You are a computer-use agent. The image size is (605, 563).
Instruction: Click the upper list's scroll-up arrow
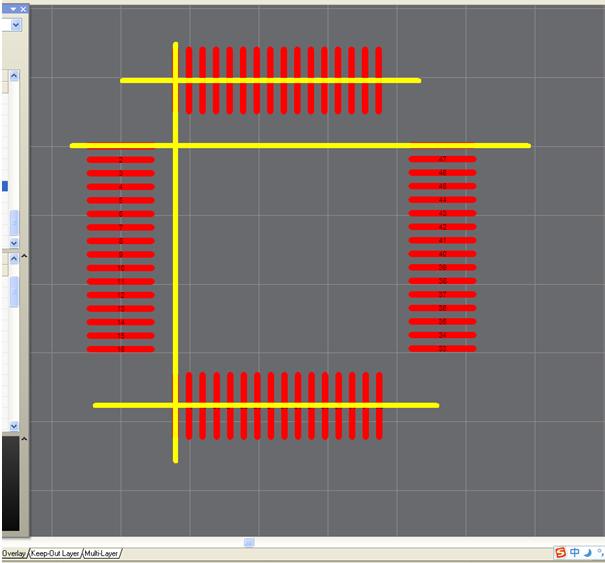coord(14,76)
